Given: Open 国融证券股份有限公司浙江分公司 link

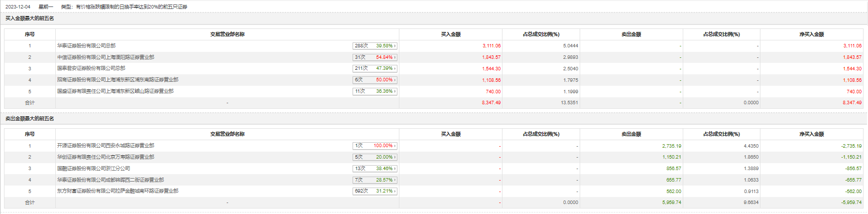Looking at the screenshot, I should (x=94, y=168).
